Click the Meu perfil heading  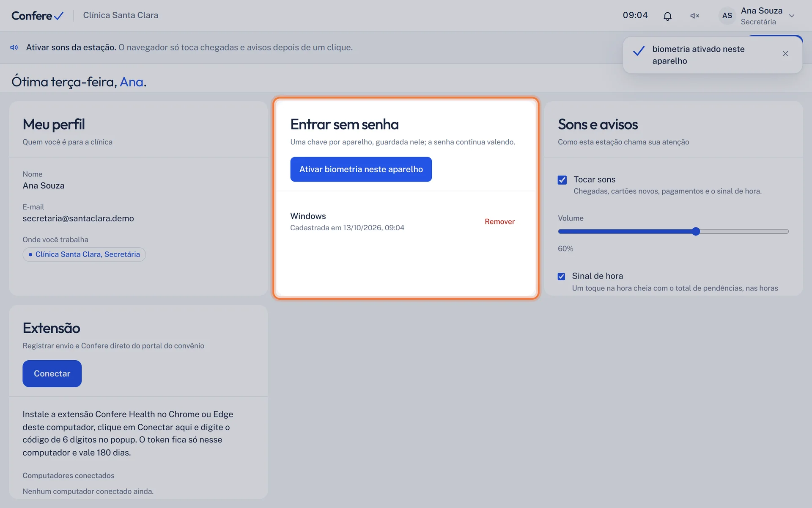(54, 124)
